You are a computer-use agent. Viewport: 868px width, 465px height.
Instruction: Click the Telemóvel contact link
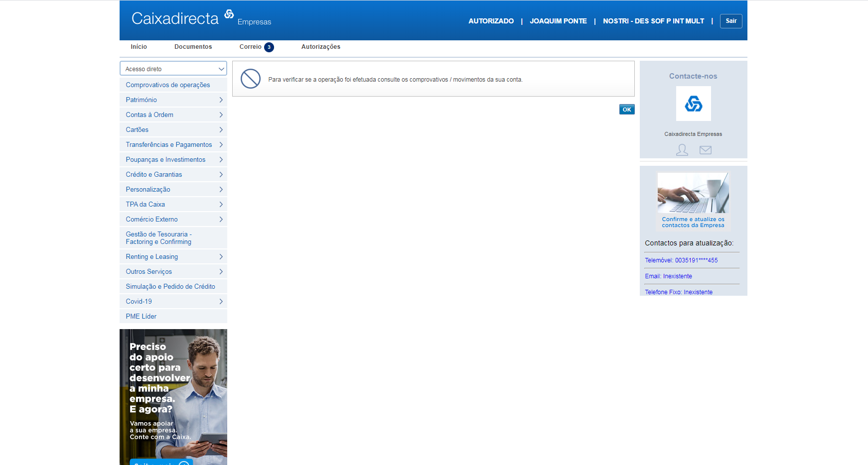click(x=681, y=260)
